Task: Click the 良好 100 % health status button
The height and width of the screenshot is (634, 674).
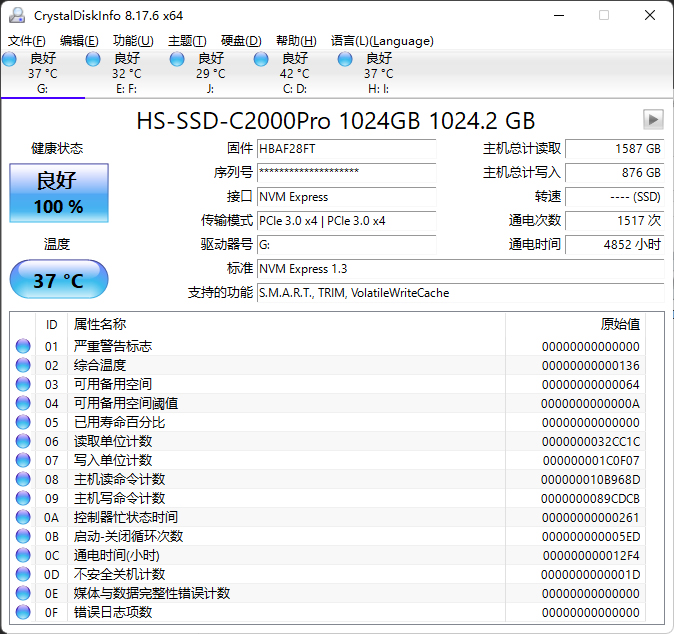Action: [59, 193]
